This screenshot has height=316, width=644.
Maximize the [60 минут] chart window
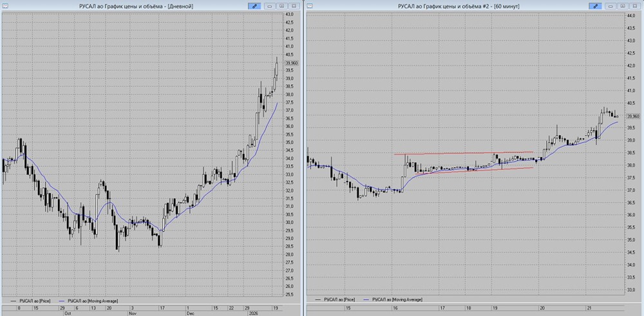tap(623, 6)
